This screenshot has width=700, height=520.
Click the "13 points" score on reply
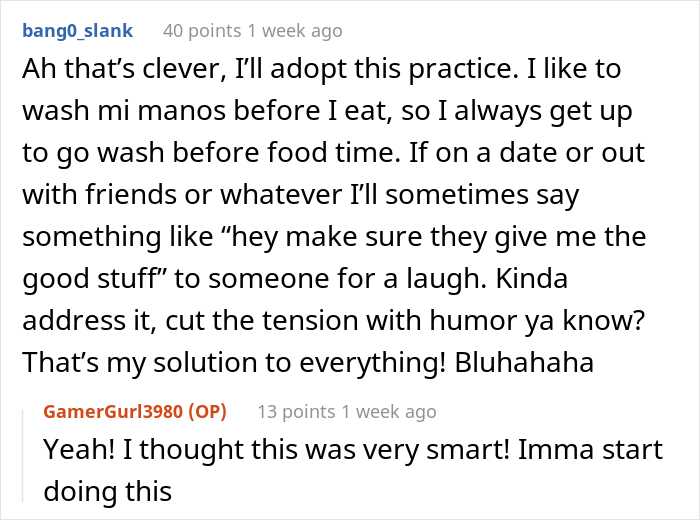click(296, 412)
